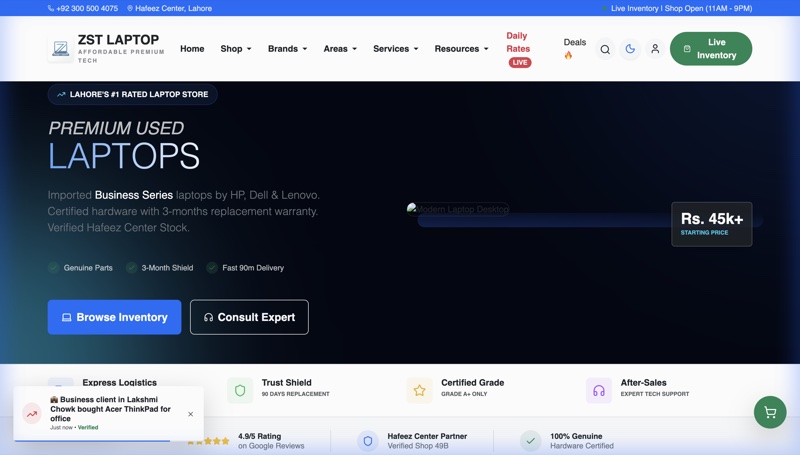Click the Certified Grade star icon
This screenshot has width=800, height=455.
(420, 390)
